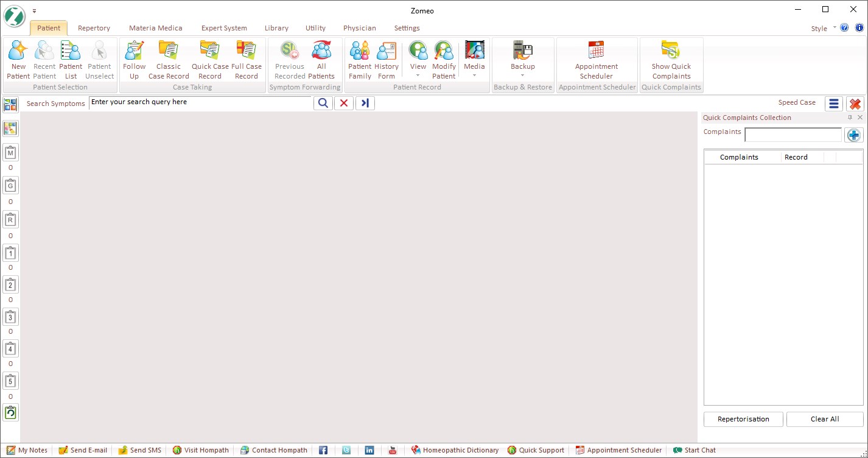The width and height of the screenshot is (868, 458).
Task: Click Show Quick Complaints
Action: [x=671, y=60]
